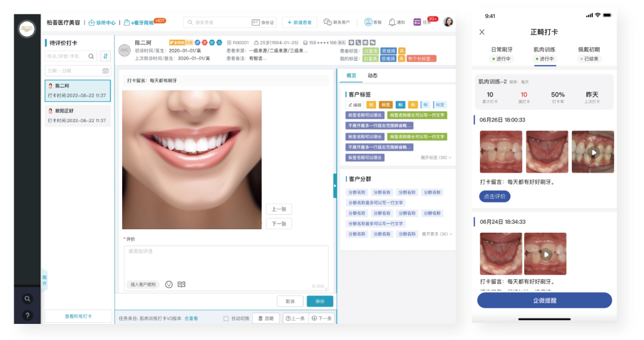Click first 分群名称最多可以写一行文字 group chip
This screenshot has height=340, width=644.
click(x=376, y=202)
